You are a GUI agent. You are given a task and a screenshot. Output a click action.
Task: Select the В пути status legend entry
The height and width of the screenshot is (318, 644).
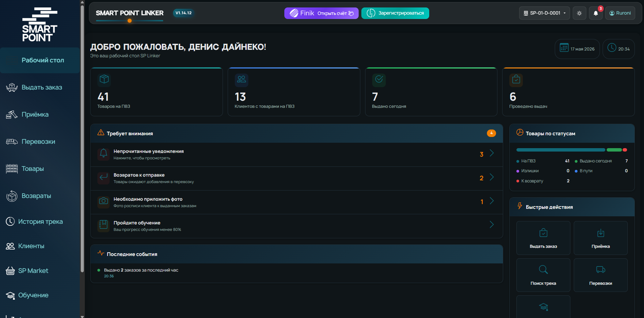(601, 171)
